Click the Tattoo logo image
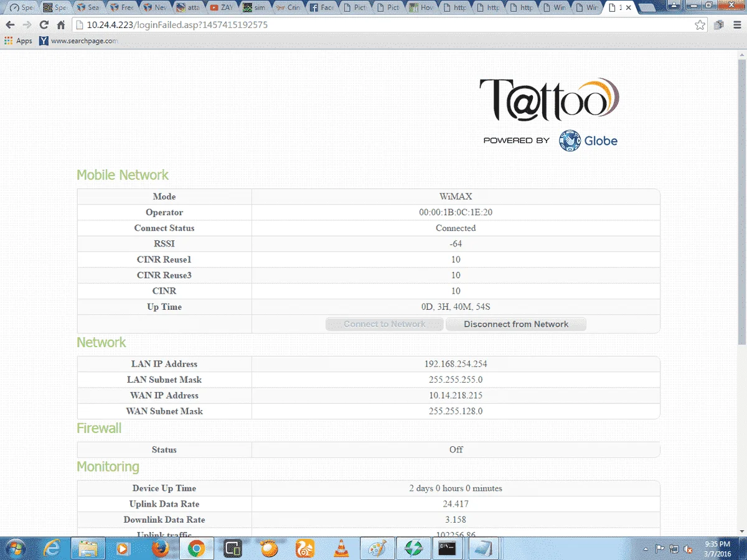Image resolution: width=747 pixels, height=560 pixels. tap(549, 100)
